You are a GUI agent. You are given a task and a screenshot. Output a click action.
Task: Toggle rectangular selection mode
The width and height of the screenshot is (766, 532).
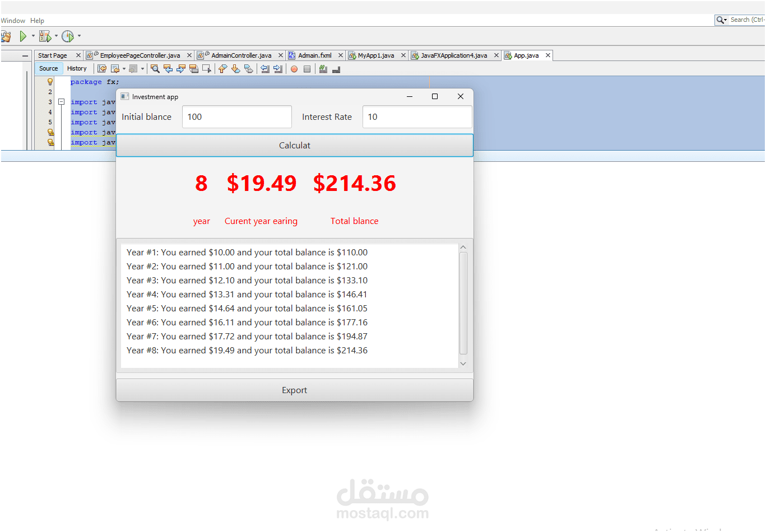pyautogui.click(x=207, y=69)
